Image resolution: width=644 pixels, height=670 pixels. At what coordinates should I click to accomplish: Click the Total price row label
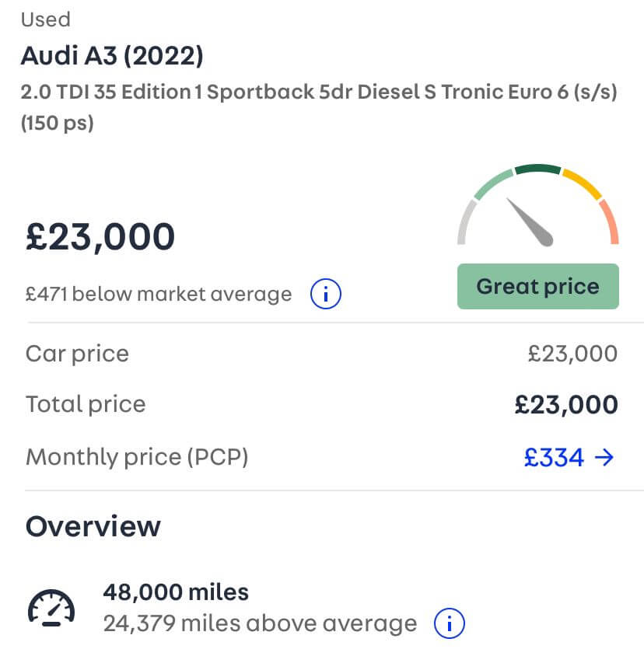(x=86, y=404)
